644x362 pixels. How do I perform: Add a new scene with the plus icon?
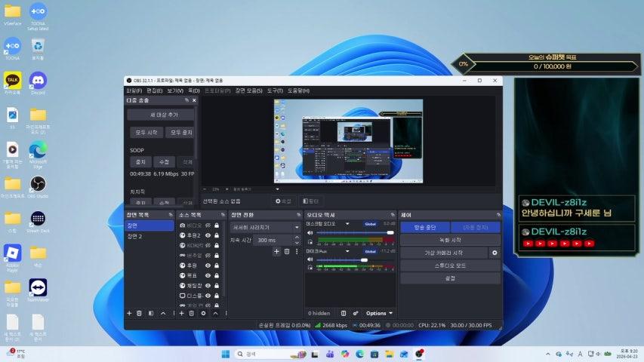(x=129, y=313)
